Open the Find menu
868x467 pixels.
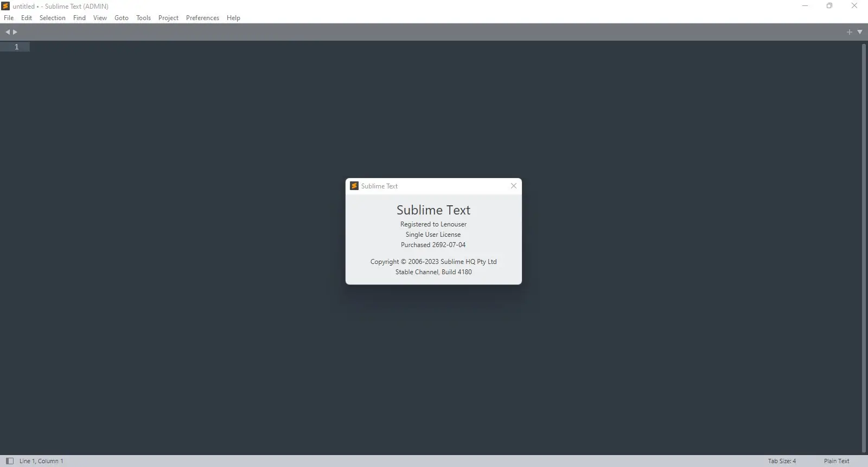tap(79, 18)
